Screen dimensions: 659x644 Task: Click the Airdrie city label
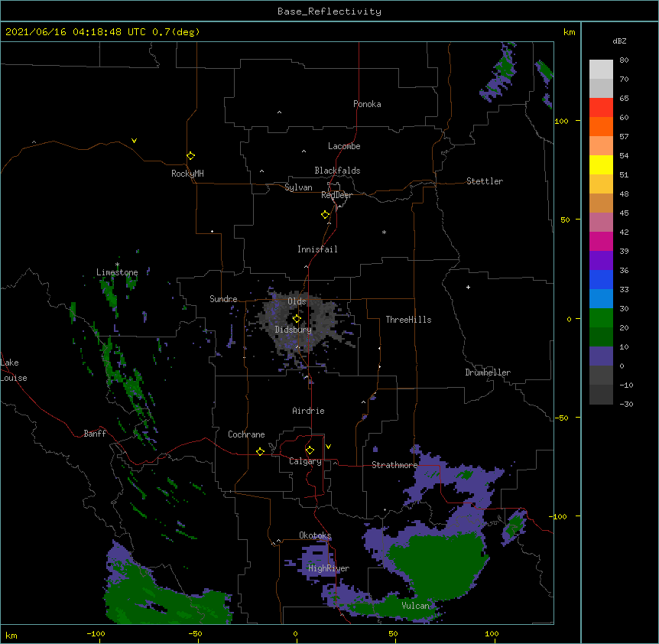click(x=308, y=411)
